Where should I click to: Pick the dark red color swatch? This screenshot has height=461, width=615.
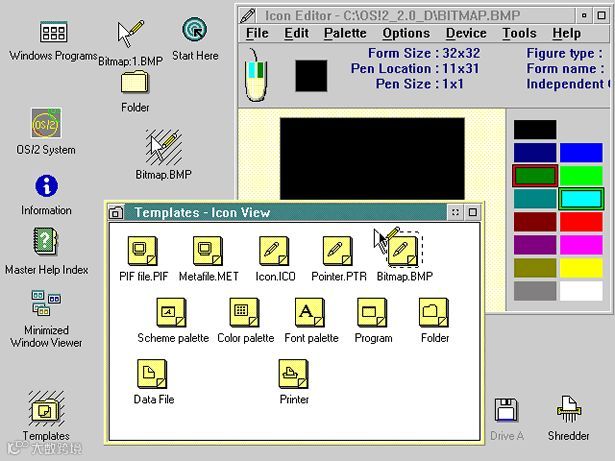(x=535, y=222)
